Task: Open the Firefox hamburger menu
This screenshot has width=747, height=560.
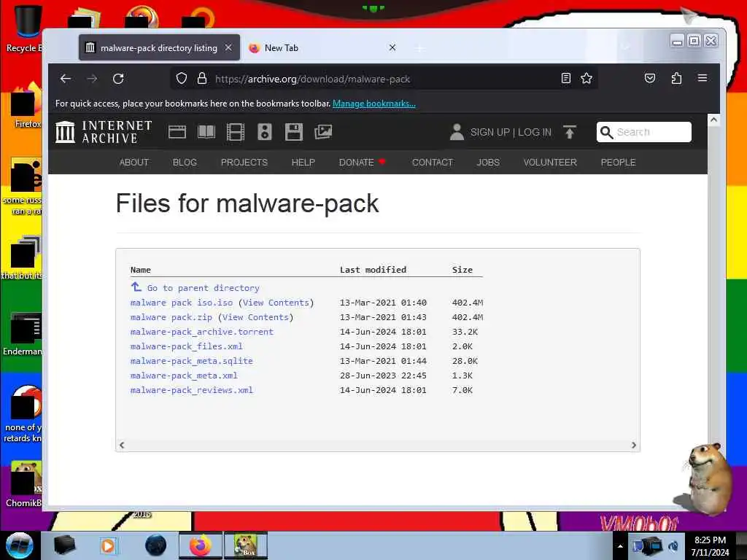Action: click(703, 78)
